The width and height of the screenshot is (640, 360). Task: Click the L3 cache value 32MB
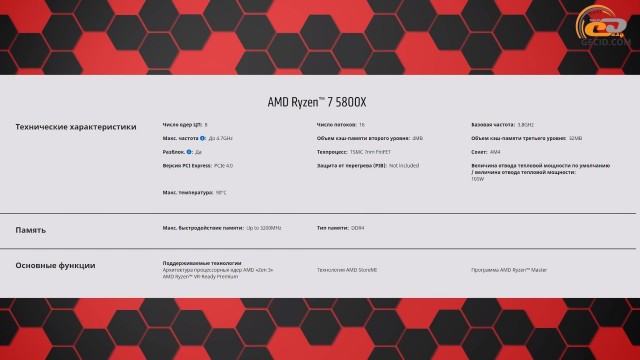(x=575, y=138)
